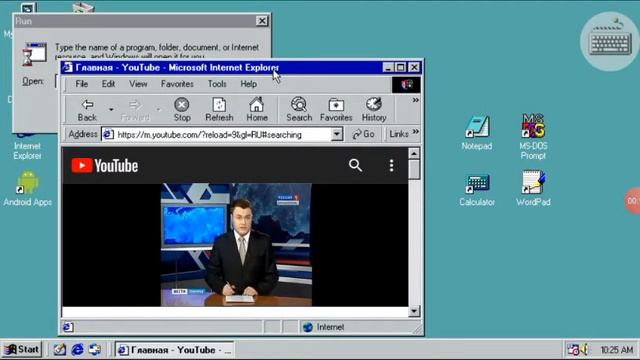Open the Start menu
This screenshot has height=360, width=640.
22,349
